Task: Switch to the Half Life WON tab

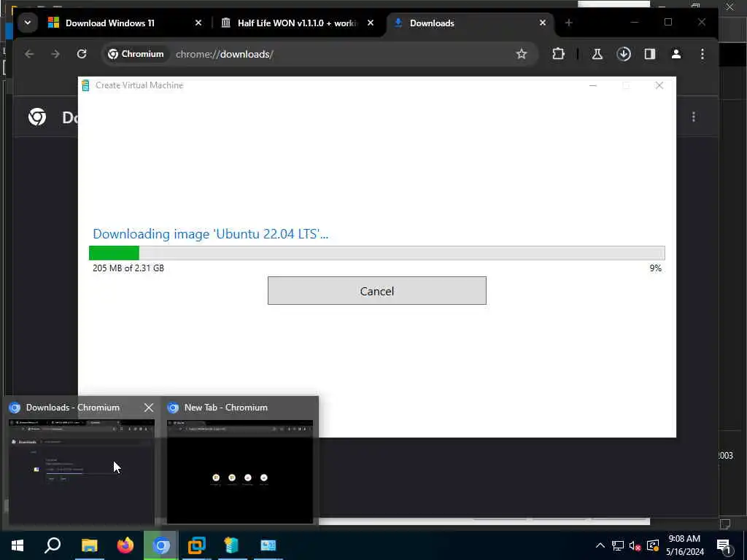Action: (298, 23)
